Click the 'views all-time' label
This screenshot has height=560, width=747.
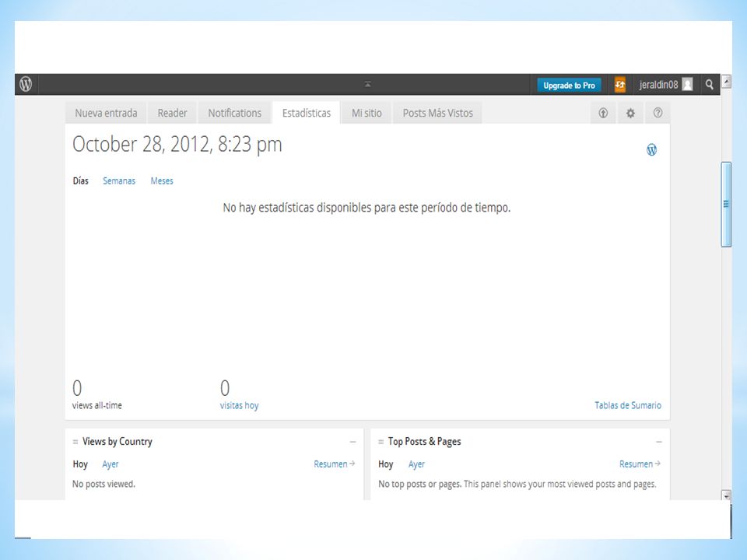pos(97,405)
